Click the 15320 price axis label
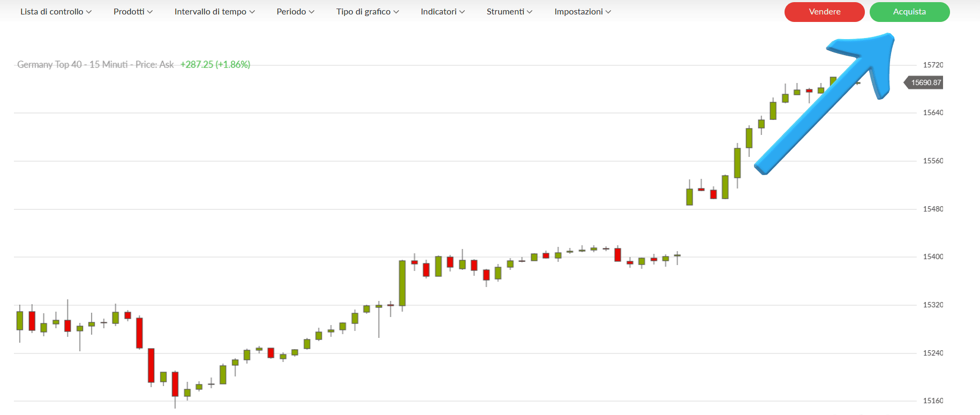The image size is (980, 415). click(x=933, y=305)
